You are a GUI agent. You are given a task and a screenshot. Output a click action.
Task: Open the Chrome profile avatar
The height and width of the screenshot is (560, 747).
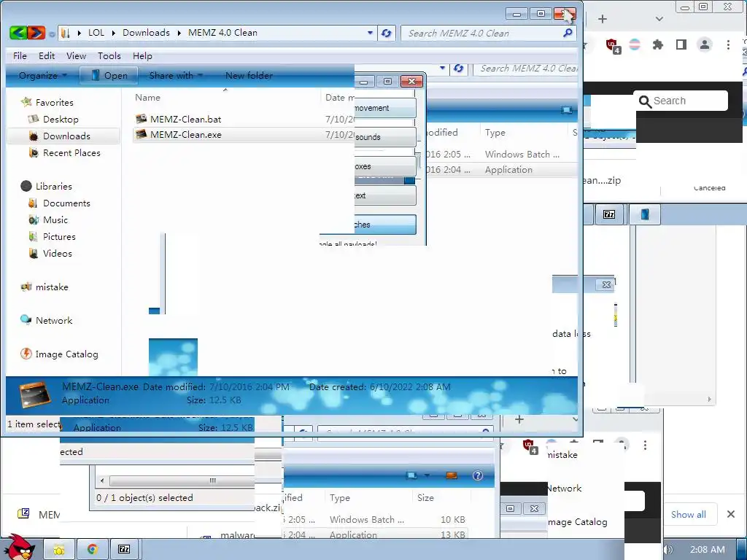tap(705, 44)
